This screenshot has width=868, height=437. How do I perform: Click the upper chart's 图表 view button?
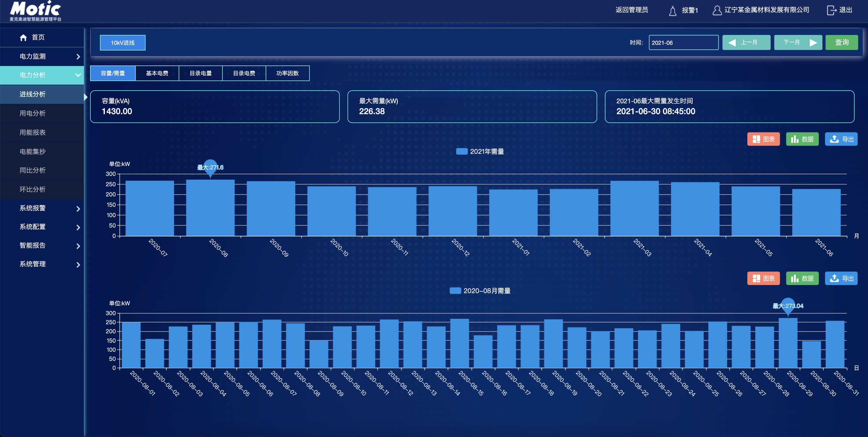coord(763,139)
